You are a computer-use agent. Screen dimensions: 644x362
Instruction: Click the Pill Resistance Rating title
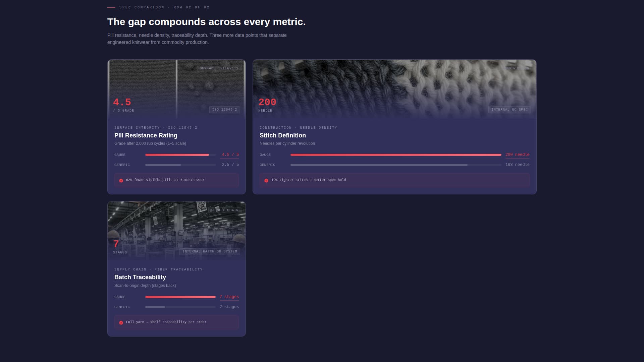146,135
